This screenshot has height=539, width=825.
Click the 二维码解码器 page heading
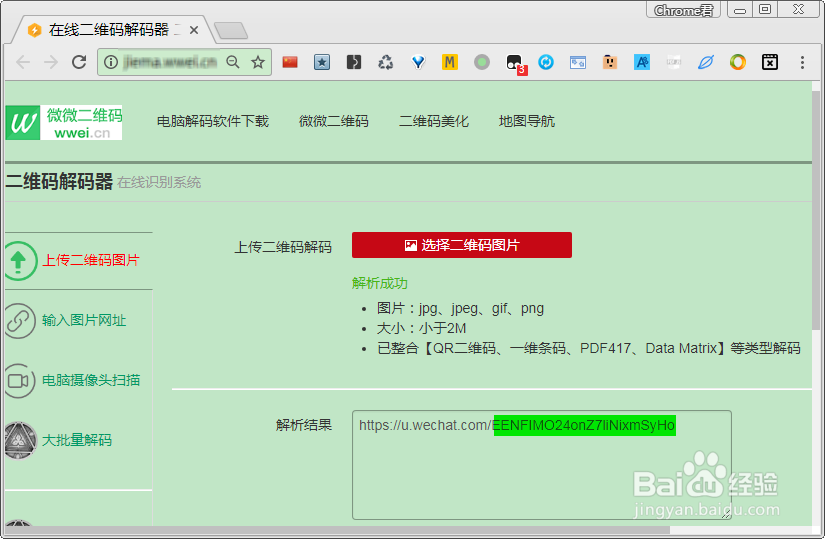59,182
